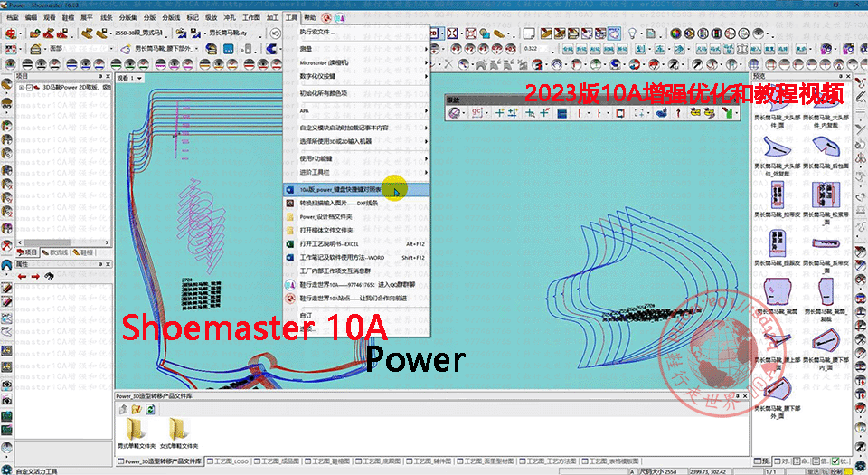
Task: Open 观看 1 view dropdown
Action: [139, 79]
